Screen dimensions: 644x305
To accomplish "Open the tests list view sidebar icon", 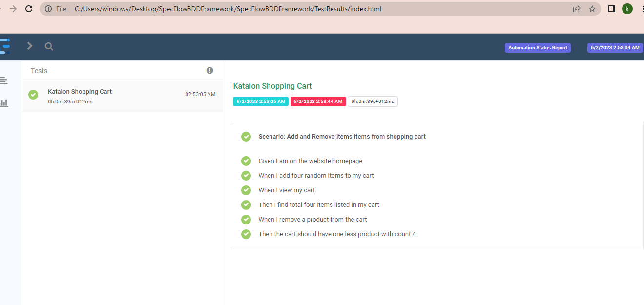I will [x=4, y=81].
